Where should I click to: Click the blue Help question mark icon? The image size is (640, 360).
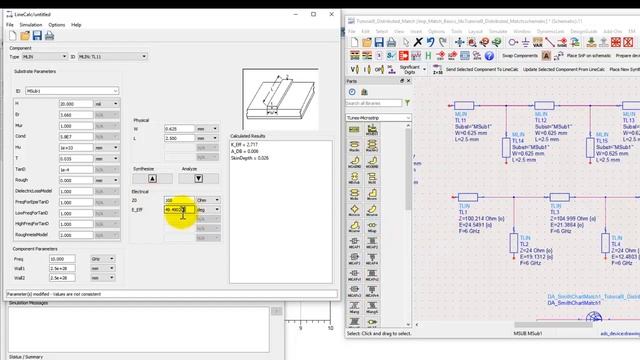click(x=489, y=56)
